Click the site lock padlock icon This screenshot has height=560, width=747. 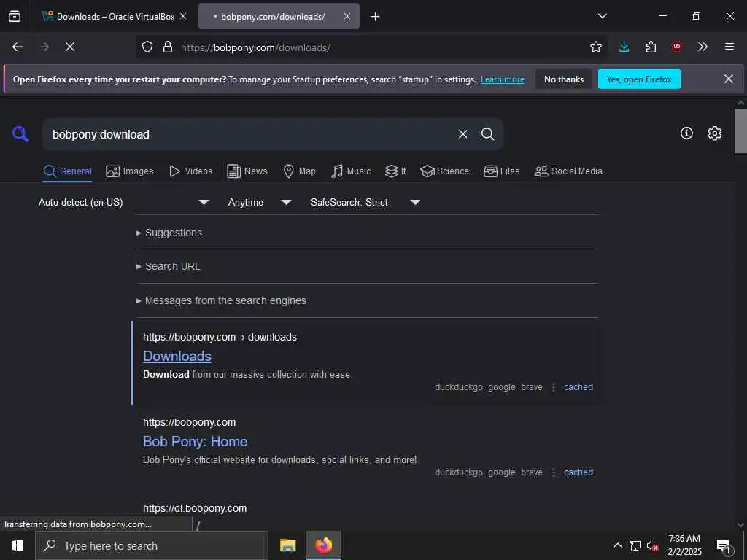(167, 47)
